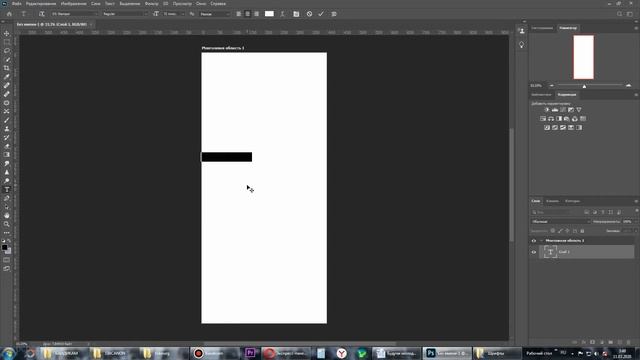Select the Move tool
This screenshot has width=640, height=360.
pos(7,33)
